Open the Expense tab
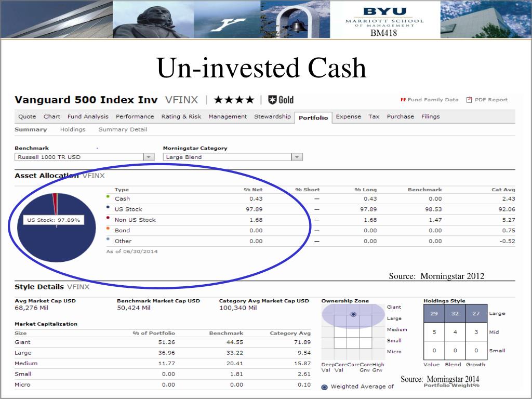532x399 pixels. (349, 116)
